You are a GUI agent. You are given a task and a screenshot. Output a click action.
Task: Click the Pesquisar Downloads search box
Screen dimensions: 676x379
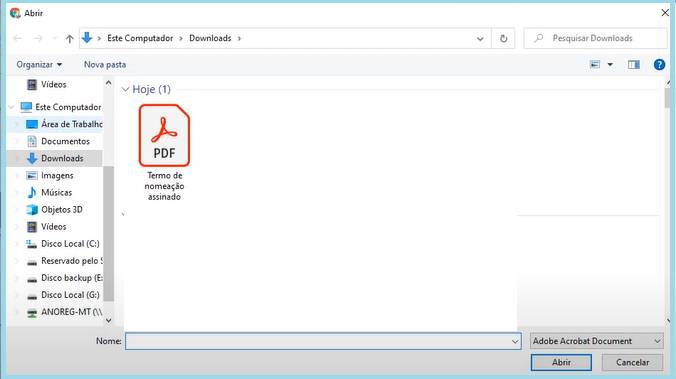pyautogui.click(x=595, y=38)
